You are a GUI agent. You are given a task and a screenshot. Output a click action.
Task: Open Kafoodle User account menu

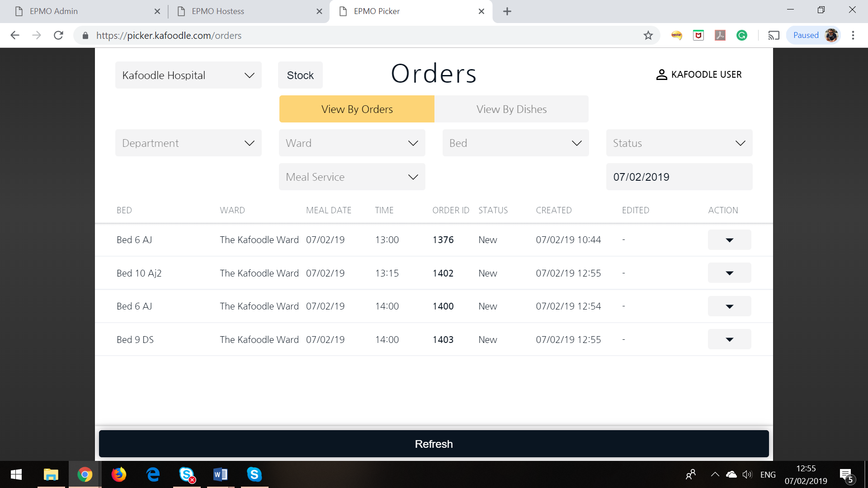pos(699,75)
